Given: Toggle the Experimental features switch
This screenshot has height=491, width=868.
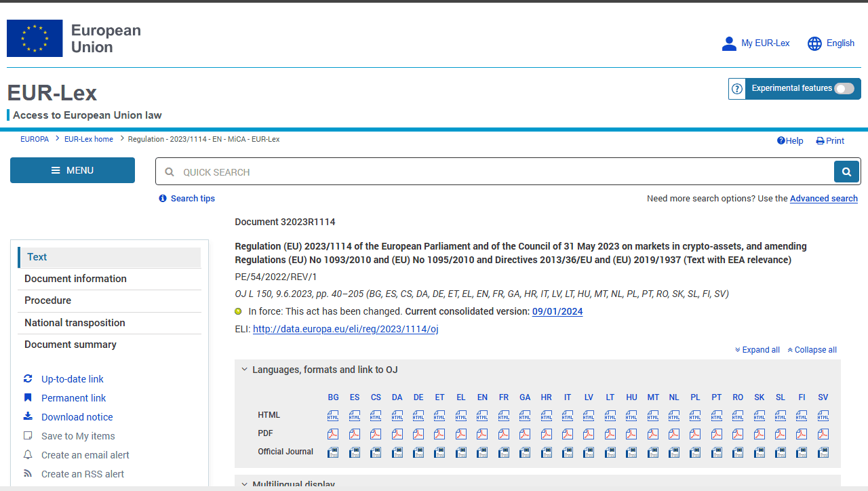Looking at the screenshot, I should tap(844, 89).
